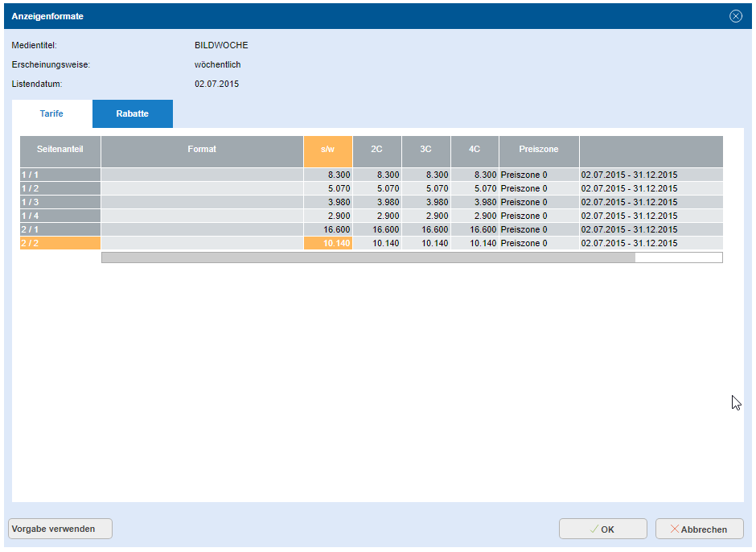756x552 pixels.
Task: Close the Anzeigenformate dialog with X icon
Action: pyautogui.click(x=735, y=16)
